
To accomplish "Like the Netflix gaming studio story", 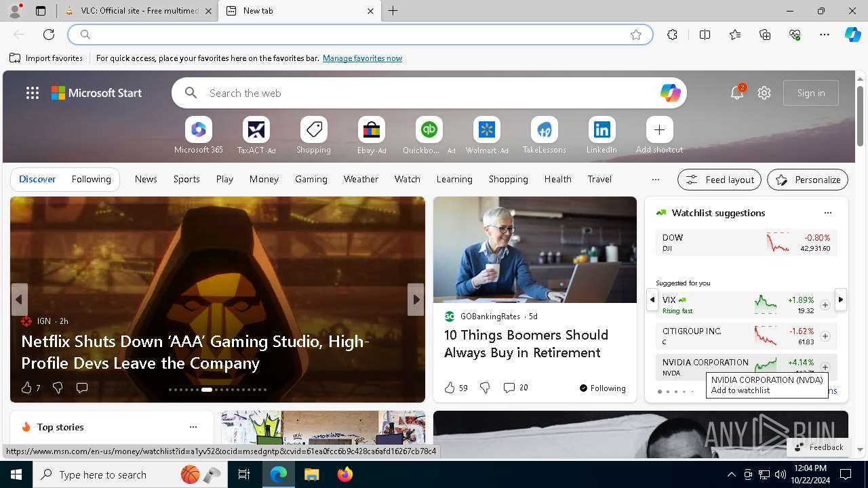I will tap(30, 388).
